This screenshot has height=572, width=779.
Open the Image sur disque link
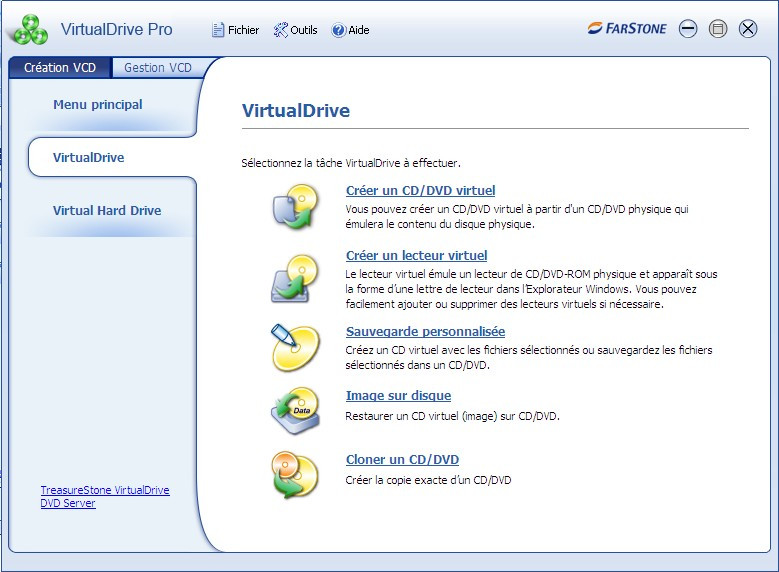pyautogui.click(x=398, y=396)
